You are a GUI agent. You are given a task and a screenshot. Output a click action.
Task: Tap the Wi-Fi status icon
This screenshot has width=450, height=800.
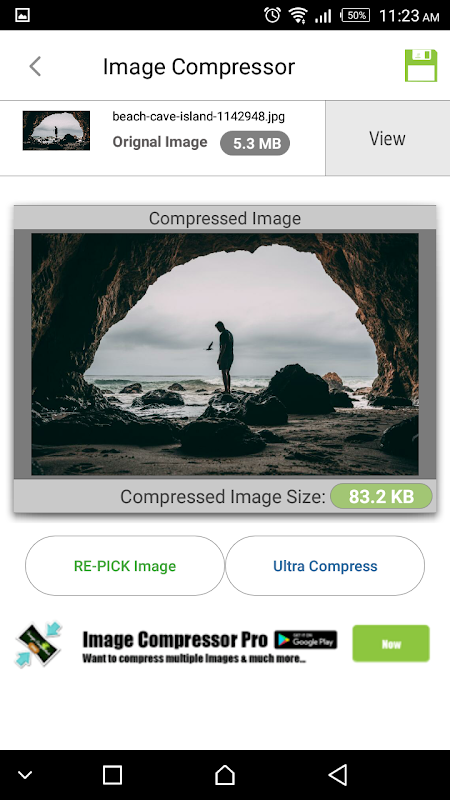(x=297, y=15)
